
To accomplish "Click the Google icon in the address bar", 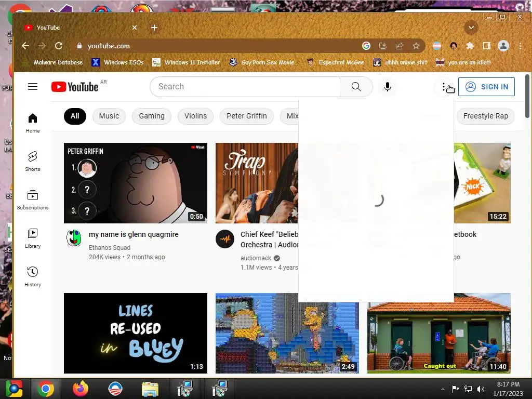I will pyautogui.click(x=366, y=46).
